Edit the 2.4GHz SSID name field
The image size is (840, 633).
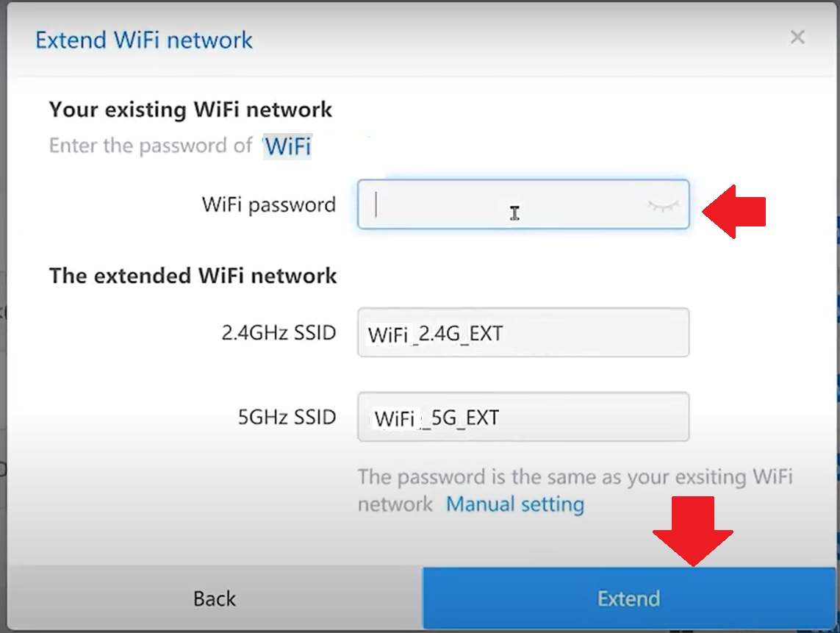[523, 334]
